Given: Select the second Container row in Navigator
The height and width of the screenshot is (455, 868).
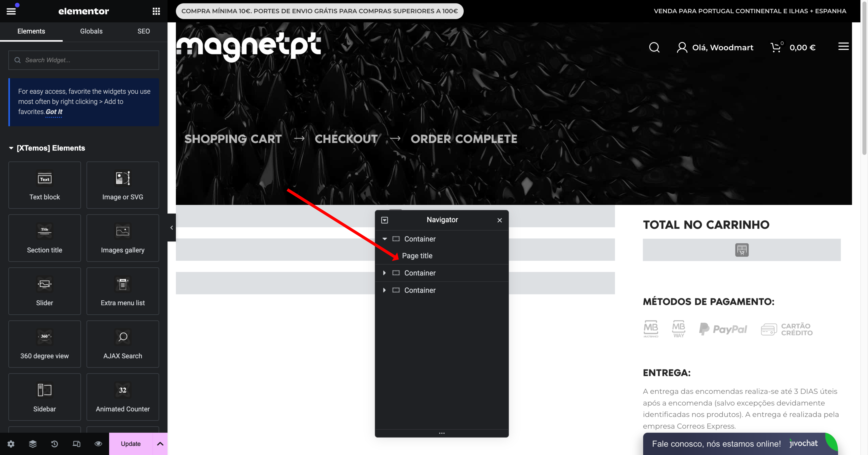Looking at the screenshot, I should coord(442,273).
